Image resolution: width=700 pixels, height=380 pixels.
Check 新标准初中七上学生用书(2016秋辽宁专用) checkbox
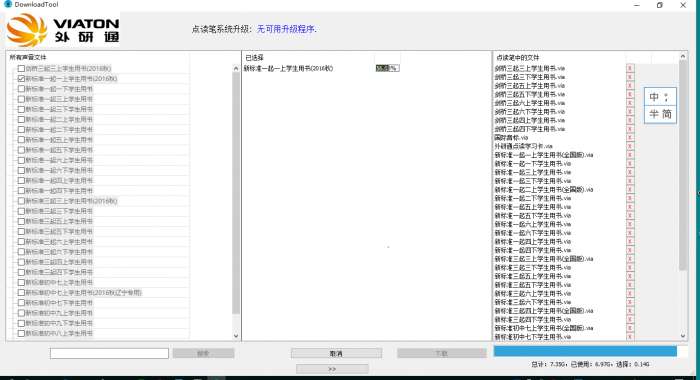pos(21,292)
